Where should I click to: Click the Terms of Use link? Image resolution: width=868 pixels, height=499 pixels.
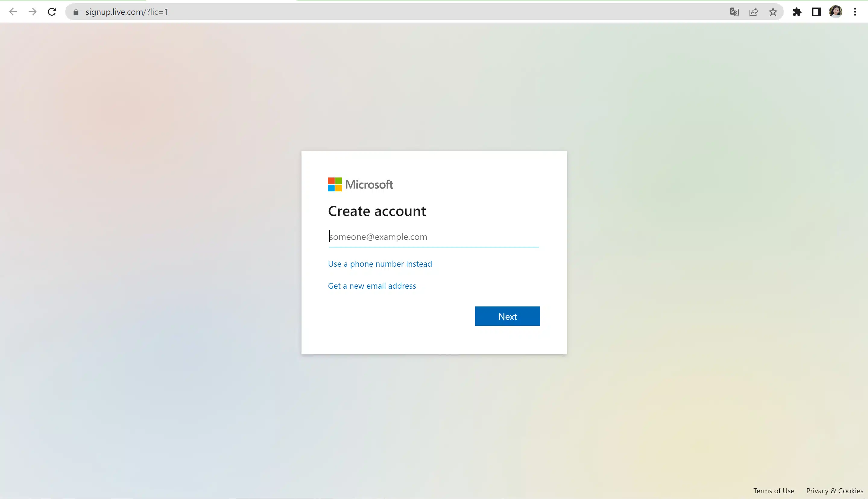774,491
